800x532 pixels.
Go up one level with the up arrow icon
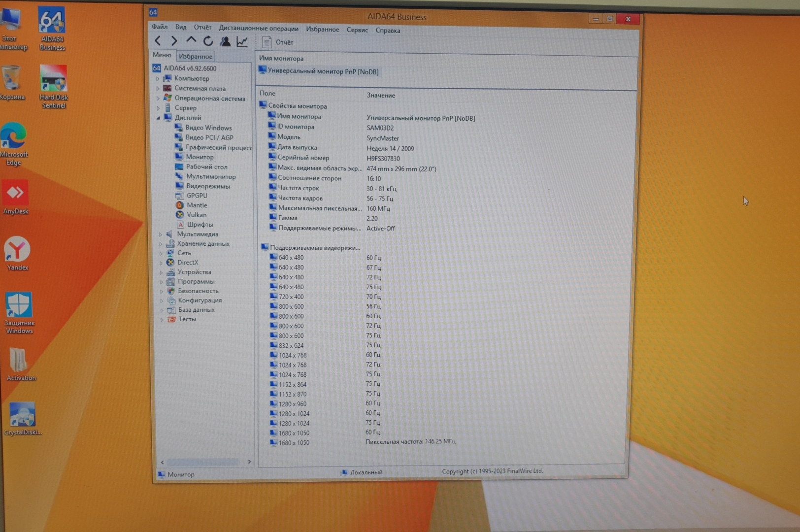(191, 41)
